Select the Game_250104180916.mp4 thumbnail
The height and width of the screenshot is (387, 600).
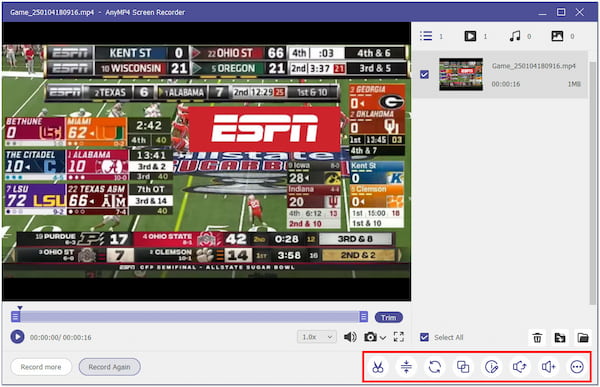tap(461, 75)
